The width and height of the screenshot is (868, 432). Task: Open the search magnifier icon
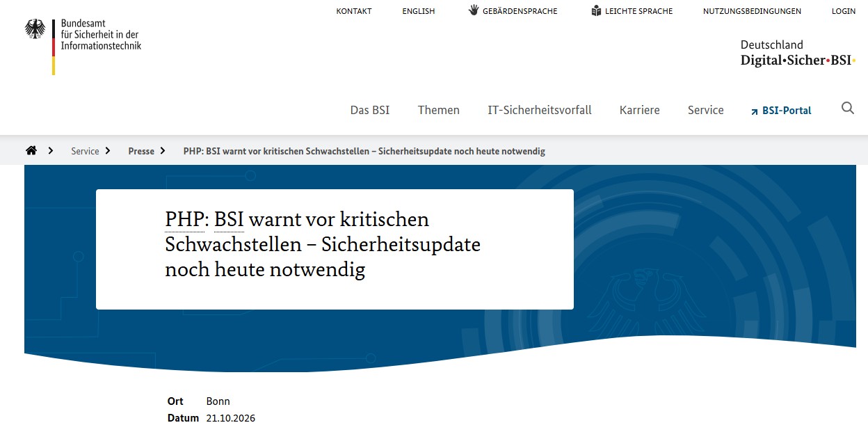[847, 108]
